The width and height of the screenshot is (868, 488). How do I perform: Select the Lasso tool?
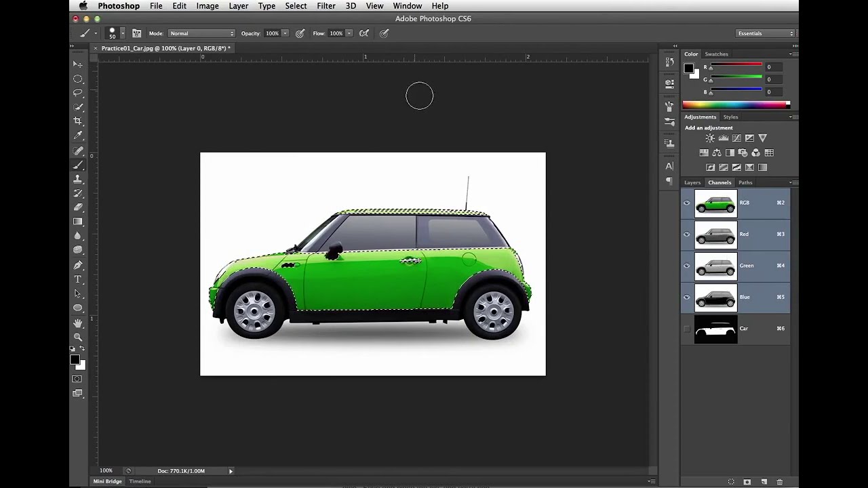77,93
